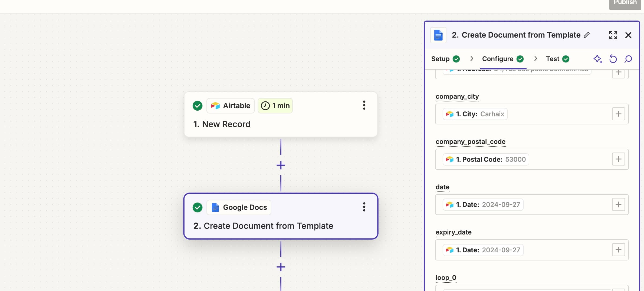Click the AI sparkle assistant icon

597,59
